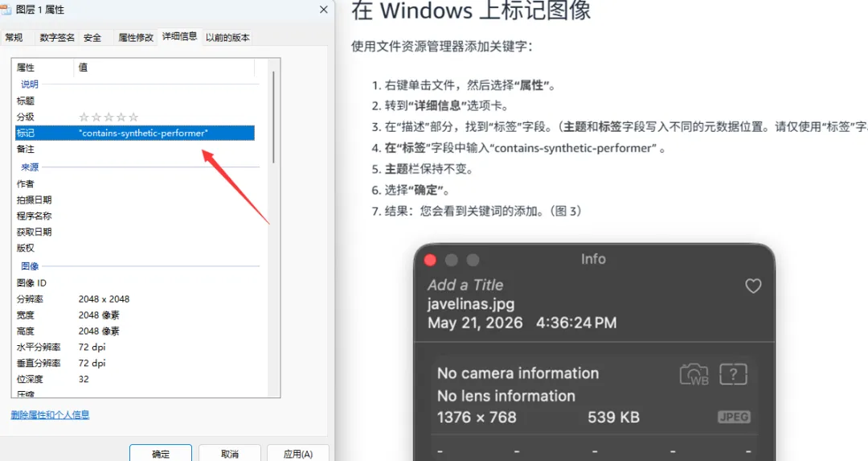Open 删除属性和个人信息 link
The height and width of the screenshot is (461, 868).
tap(50, 414)
